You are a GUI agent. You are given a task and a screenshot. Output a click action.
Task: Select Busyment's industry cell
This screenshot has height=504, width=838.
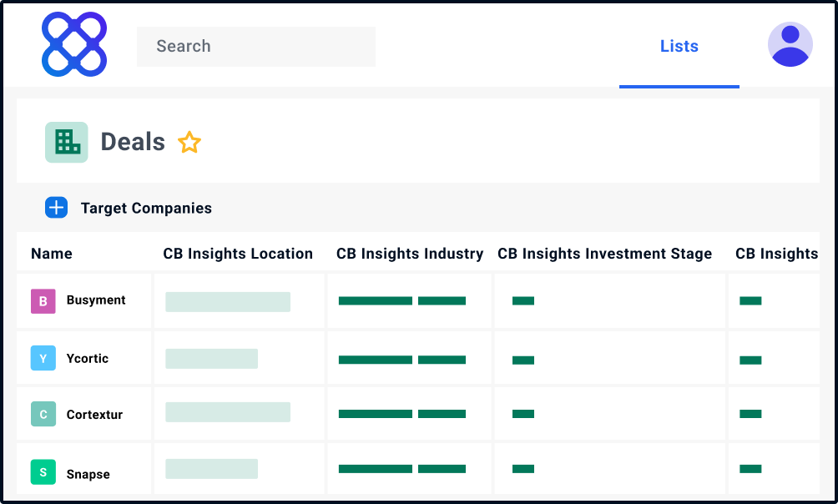click(409, 301)
